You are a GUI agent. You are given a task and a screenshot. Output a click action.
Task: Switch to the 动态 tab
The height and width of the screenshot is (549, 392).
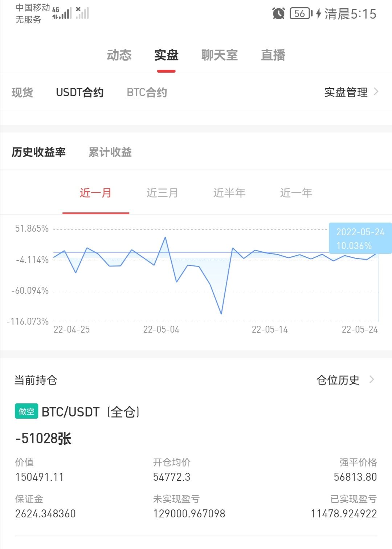coord(119,55)
